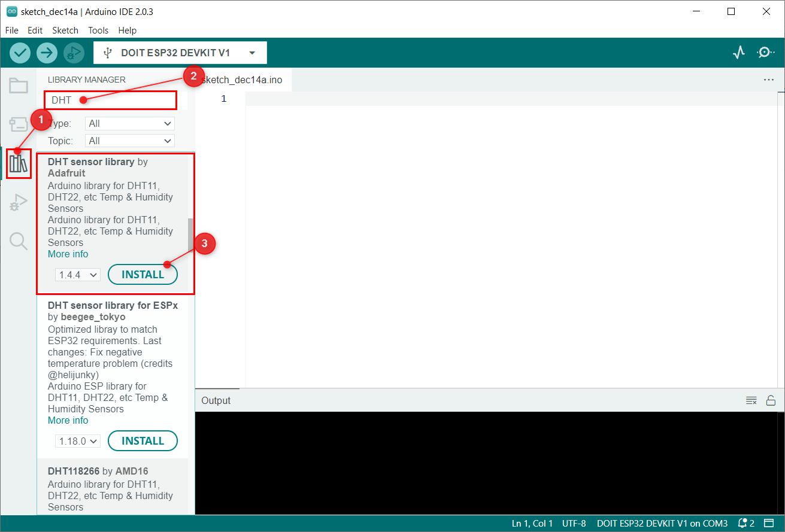Close the Arduino IDE window
785x532 pixels.
766,11
